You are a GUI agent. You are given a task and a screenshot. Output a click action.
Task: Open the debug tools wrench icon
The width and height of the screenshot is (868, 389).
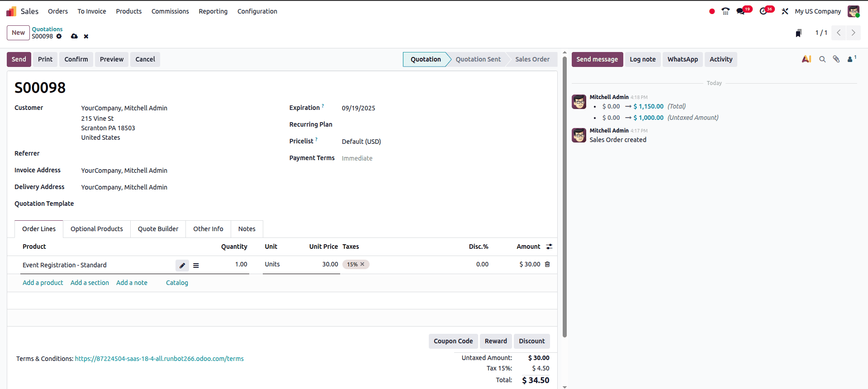pos(785,11)
